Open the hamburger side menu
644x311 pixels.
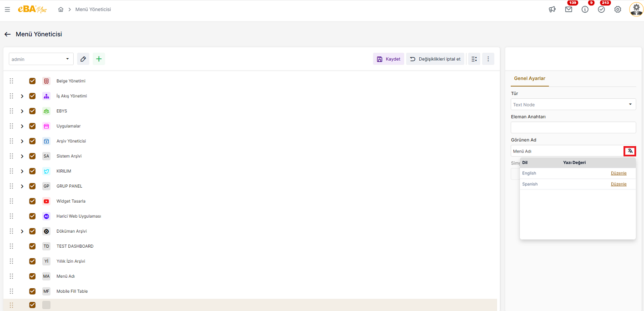click(x=7, y=9)
